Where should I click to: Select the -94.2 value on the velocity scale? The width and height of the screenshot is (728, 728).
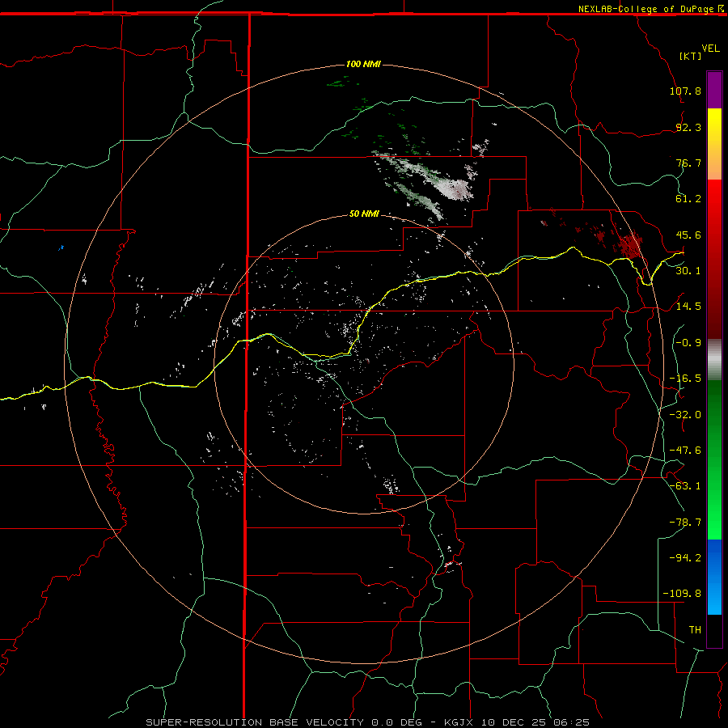tap(685, 558)
